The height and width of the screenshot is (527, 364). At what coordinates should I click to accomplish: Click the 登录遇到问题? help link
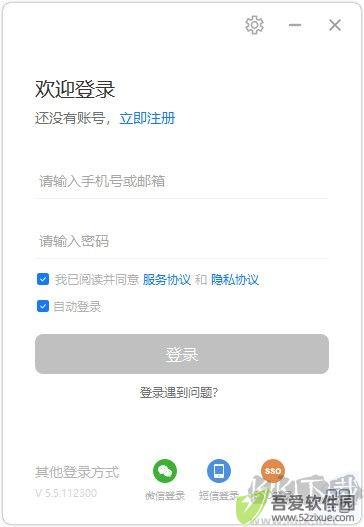(179, 392)
